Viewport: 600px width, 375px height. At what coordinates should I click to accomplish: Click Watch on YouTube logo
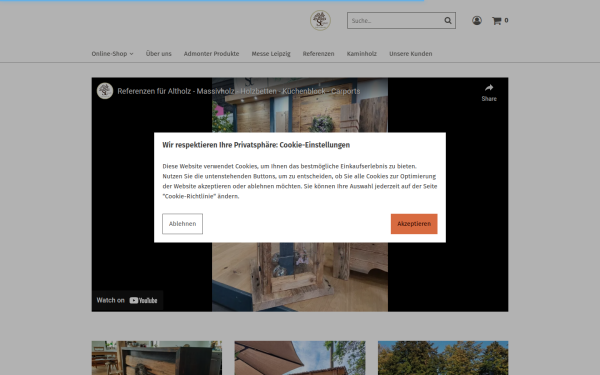click(x=143, y=300)
